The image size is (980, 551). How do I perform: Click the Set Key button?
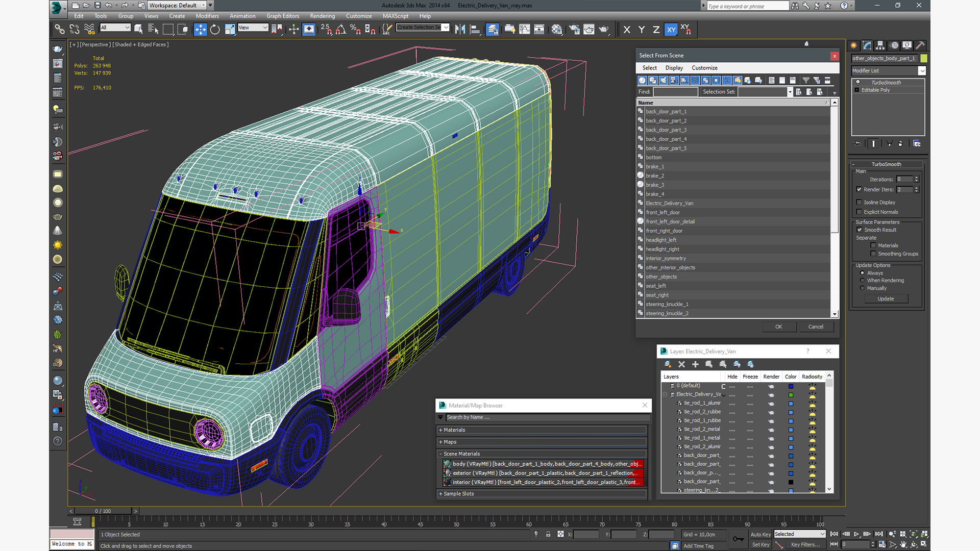(761, 544)
